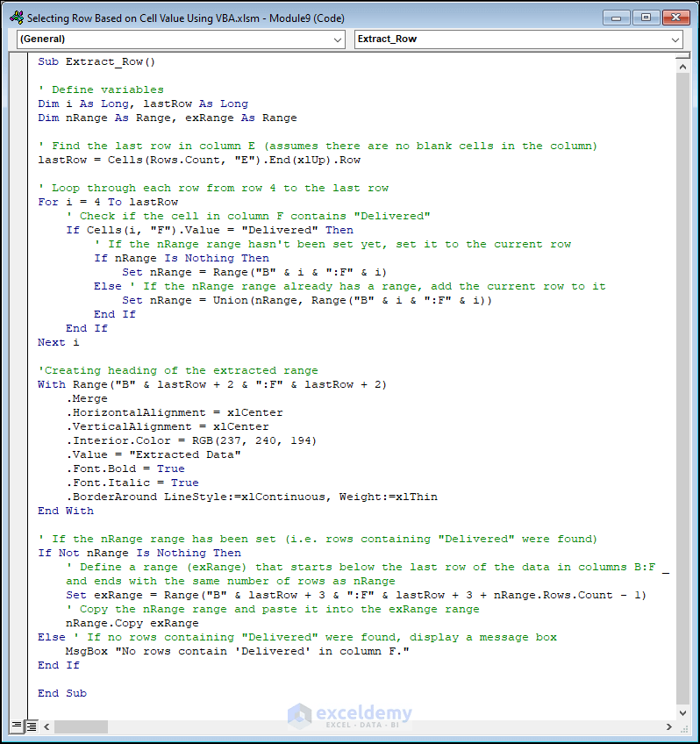Switch to Full Module View icon
700x744 pixels.
click(x=32, y=726)
